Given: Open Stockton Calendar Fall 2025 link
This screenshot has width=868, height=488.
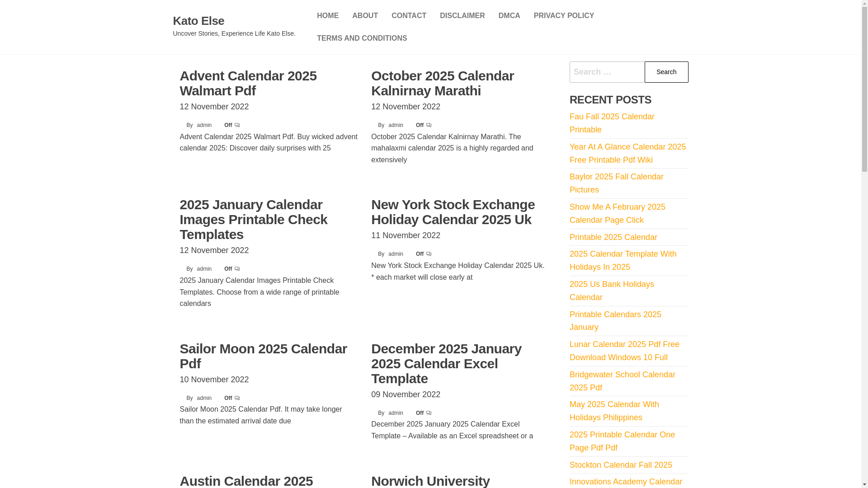Looking at the screenshot, I should 620,465.
